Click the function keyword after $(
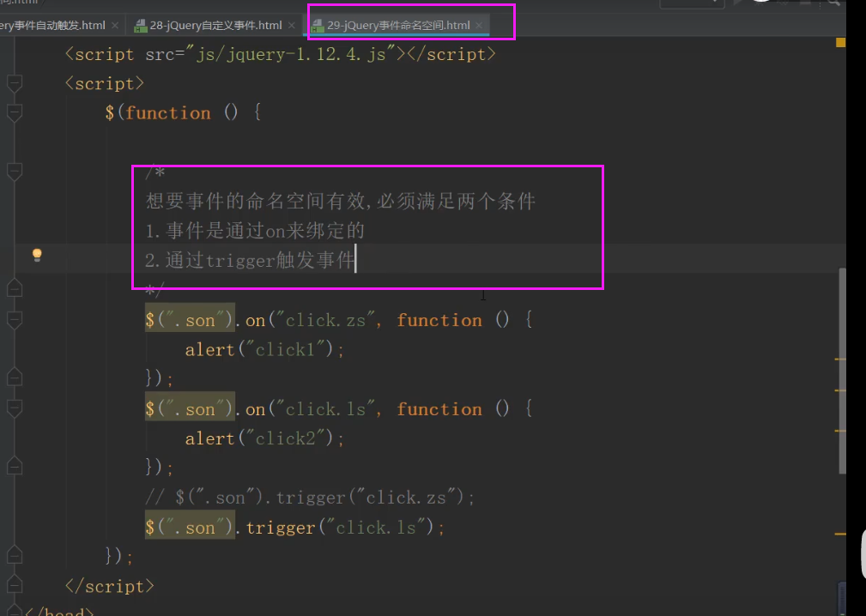Screen dimensions: 866x616 pyautogui.click(x=168, y=113)
